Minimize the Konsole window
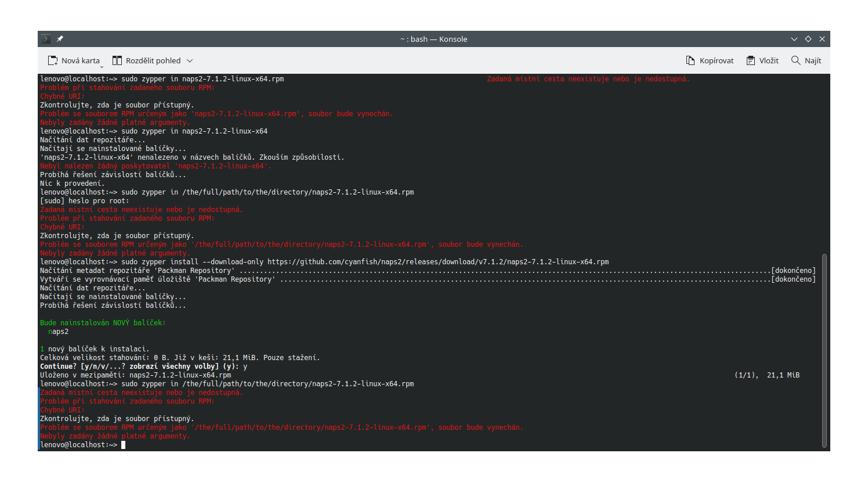The height and width of the screenshot is (496, 868). coord(794,39)
